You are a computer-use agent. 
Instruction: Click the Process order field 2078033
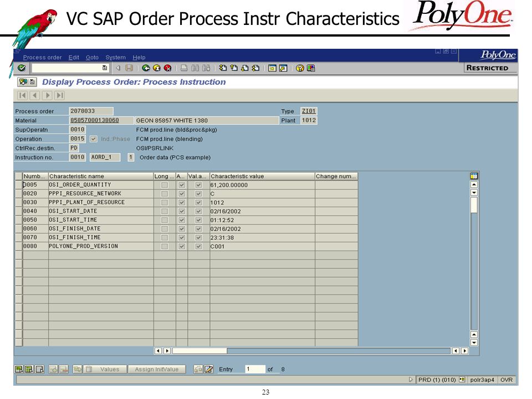91,111
